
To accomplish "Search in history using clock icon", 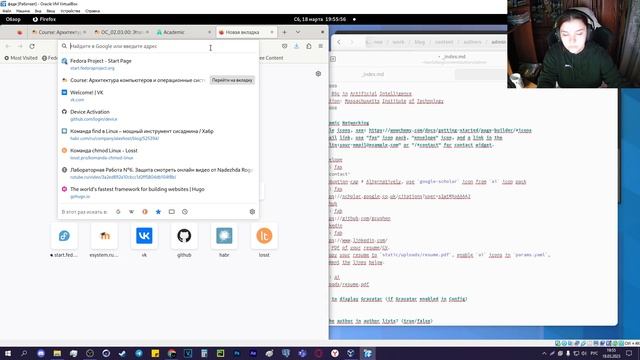I will [185, 212].
